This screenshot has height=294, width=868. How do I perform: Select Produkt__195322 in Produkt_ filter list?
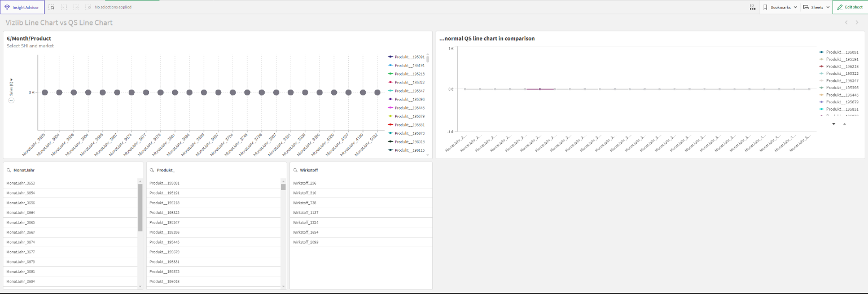(x=213, y=212)
